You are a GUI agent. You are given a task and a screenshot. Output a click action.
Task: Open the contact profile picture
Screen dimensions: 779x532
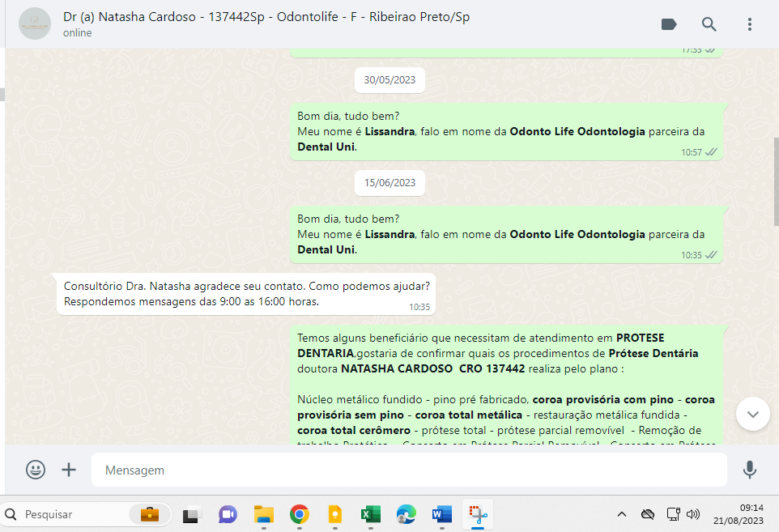tap(35, 23)
